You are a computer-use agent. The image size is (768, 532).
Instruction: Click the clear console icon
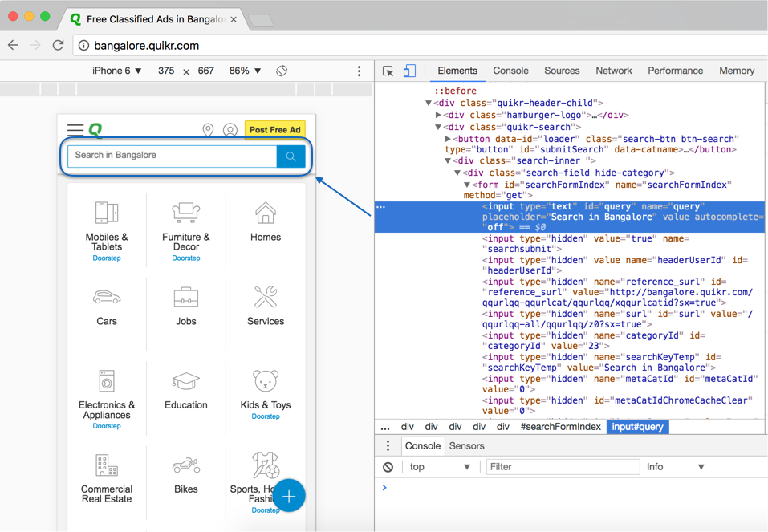click(x=388, y=467)
